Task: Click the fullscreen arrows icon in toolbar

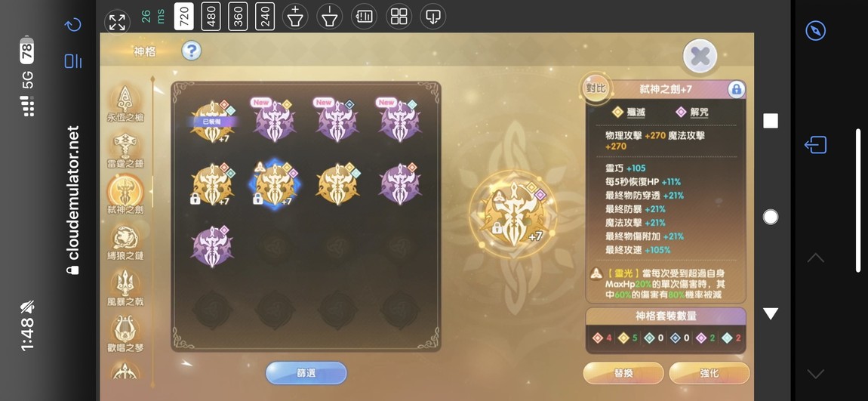Action: [117, 23]
